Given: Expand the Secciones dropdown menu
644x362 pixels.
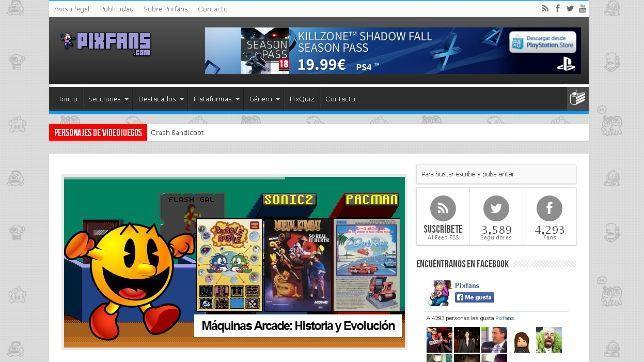Looking at the screenshot, I should [108, 99].
